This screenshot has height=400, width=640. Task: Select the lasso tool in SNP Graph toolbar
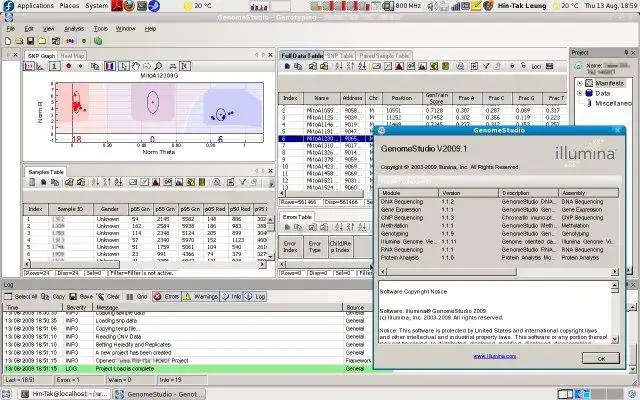coord(147,66)
